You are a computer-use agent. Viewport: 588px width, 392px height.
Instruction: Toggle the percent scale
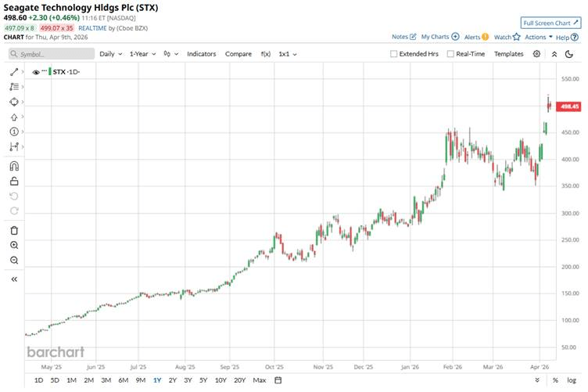click(555, 380)
